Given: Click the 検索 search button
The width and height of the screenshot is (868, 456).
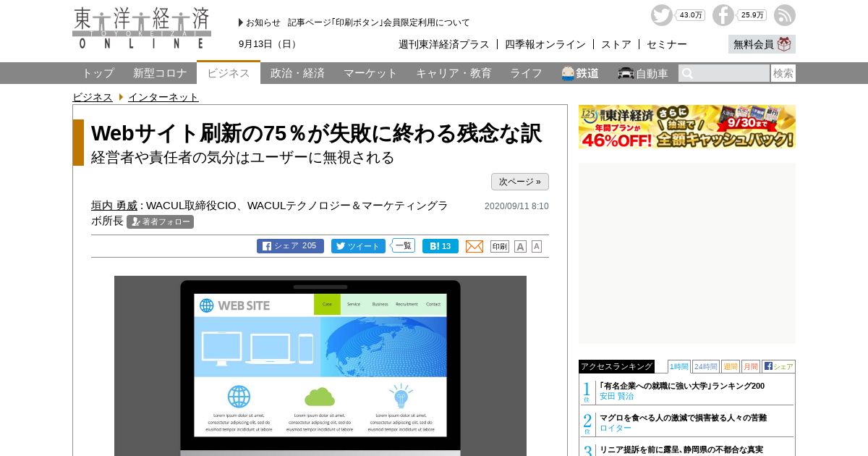Looking at the screenshot, I should click(783, 73).
